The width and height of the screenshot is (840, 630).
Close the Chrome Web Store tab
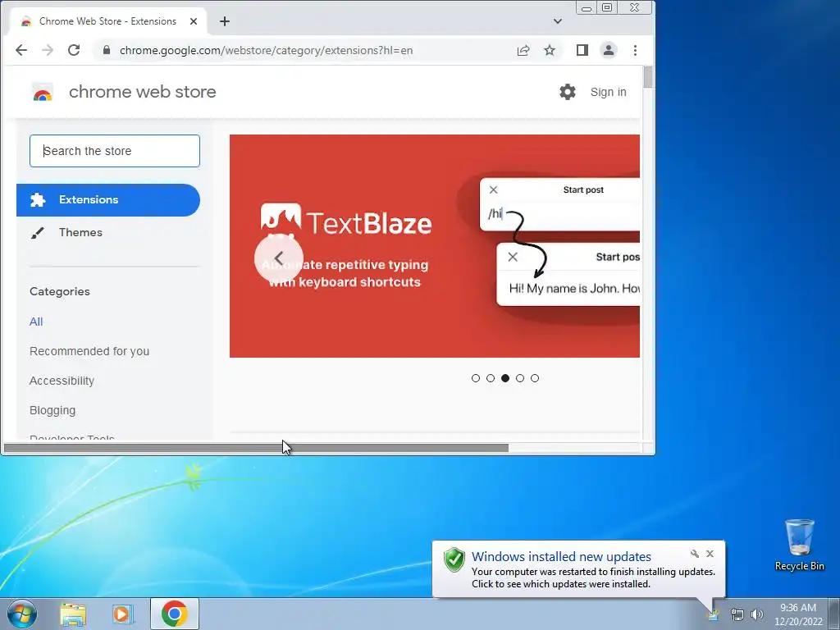pos(194,21)
